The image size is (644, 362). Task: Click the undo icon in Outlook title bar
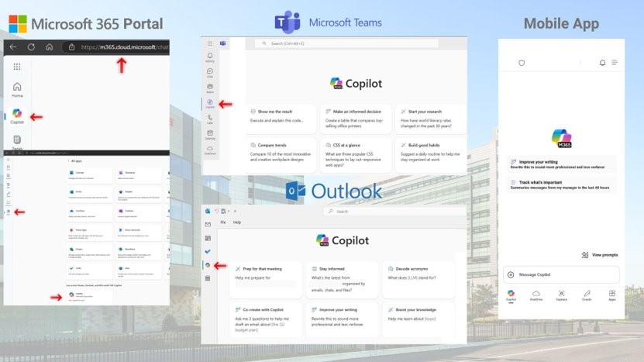[216, 211]
